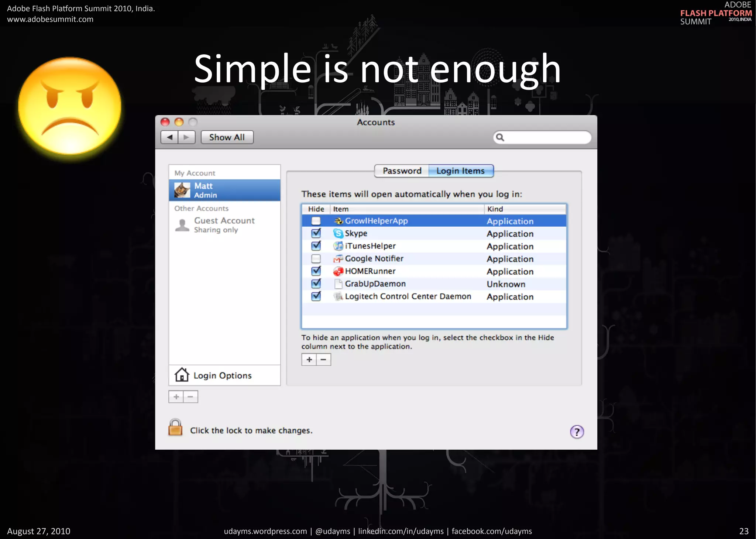The height and width of the screenshot is (539, 756).
Task: Enable Hide checkbox for Google Notifier
Action: click(x=316, y=258)
